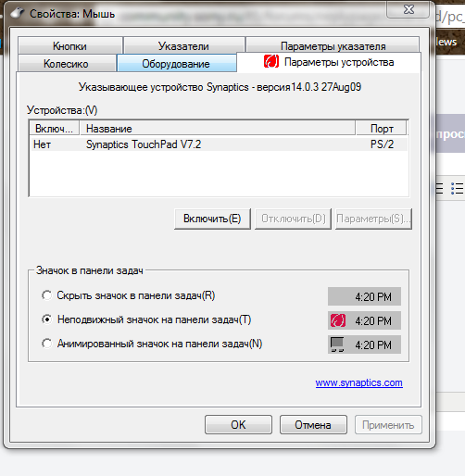
Task: Open the Указатели tab
Action: [x=184, y=45]
